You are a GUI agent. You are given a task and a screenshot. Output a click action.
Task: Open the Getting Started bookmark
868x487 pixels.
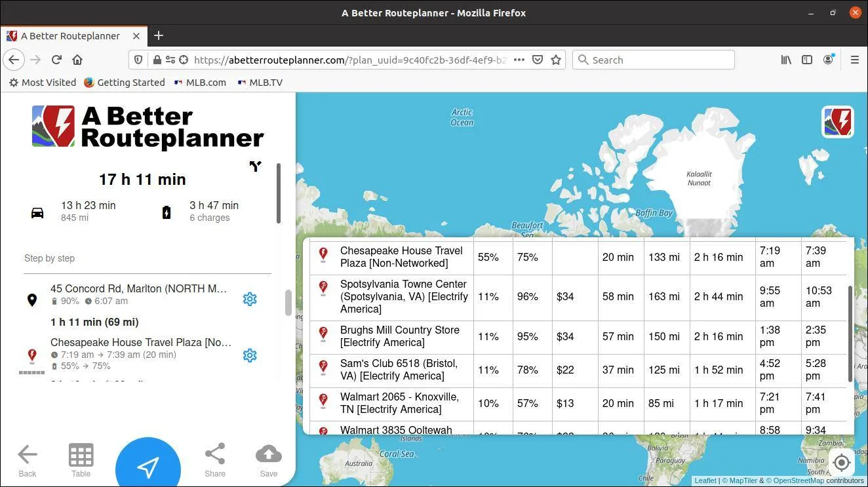point(125,83)
